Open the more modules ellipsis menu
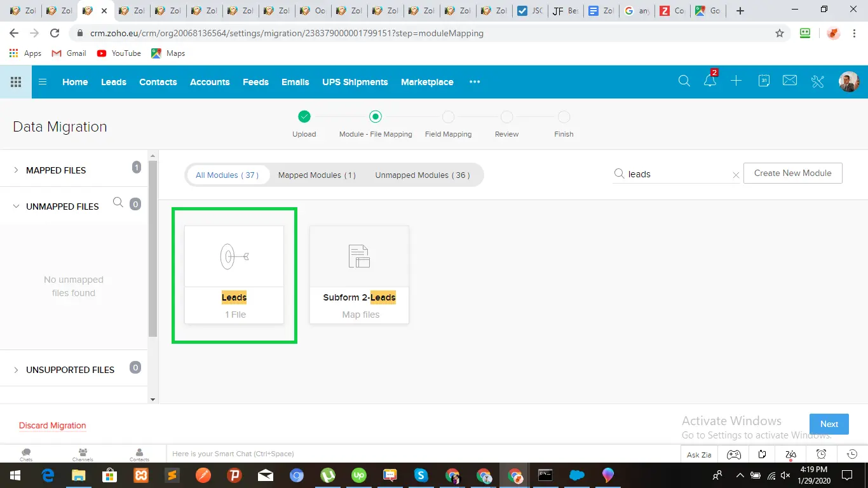The height and width of the screenshot is (488, 868). tap(474, 81)
